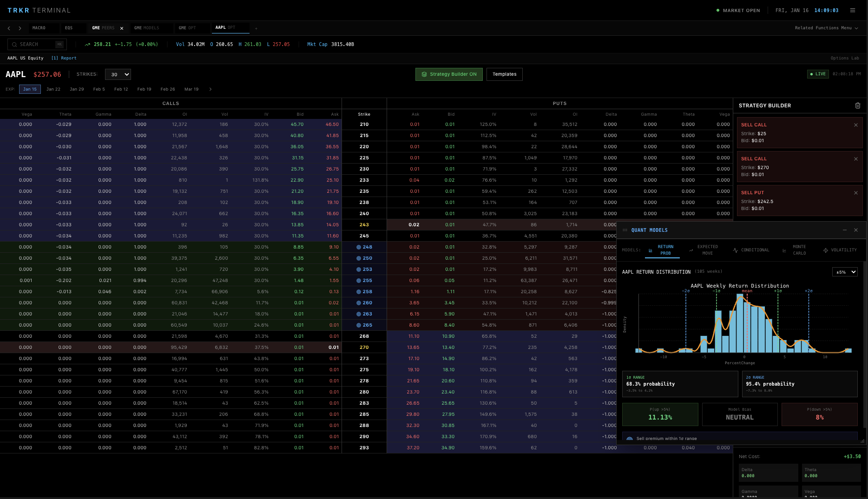Toggle Strategy Builder off
Image resolution: width=868 pixels, height=499 pixels.
(x=448, y=74)
